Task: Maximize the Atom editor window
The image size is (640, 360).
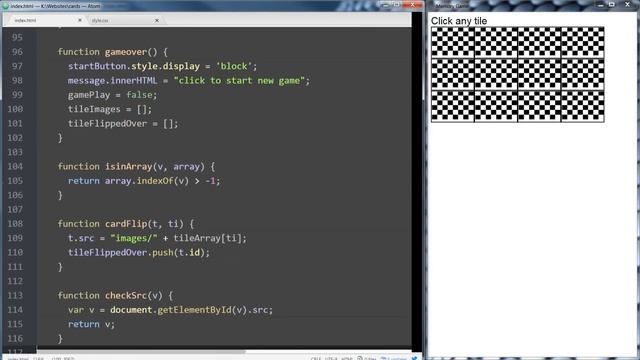Action: click(x=396, y=5)
